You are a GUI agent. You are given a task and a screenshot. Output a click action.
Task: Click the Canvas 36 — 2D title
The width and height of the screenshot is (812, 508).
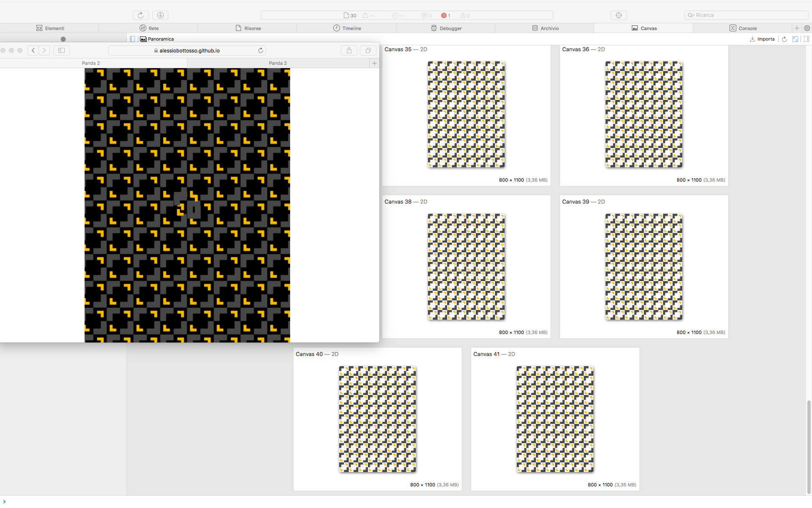coord(583,50)
